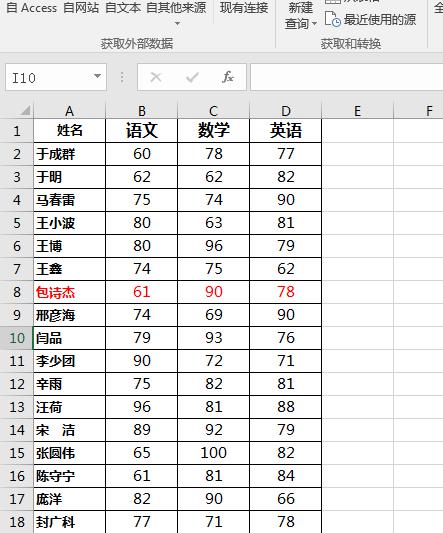This screenshot has width=443, height=533.
Task: Click the 自网站 import button
Action: point(81,7)
